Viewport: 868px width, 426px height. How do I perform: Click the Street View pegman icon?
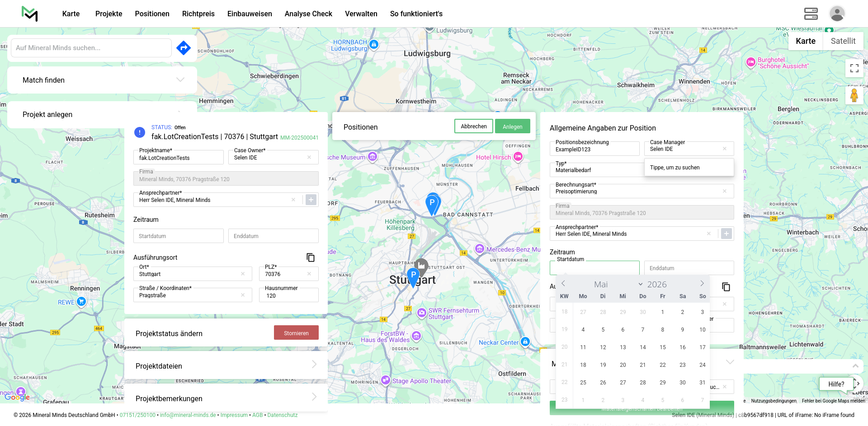(854, 96)
